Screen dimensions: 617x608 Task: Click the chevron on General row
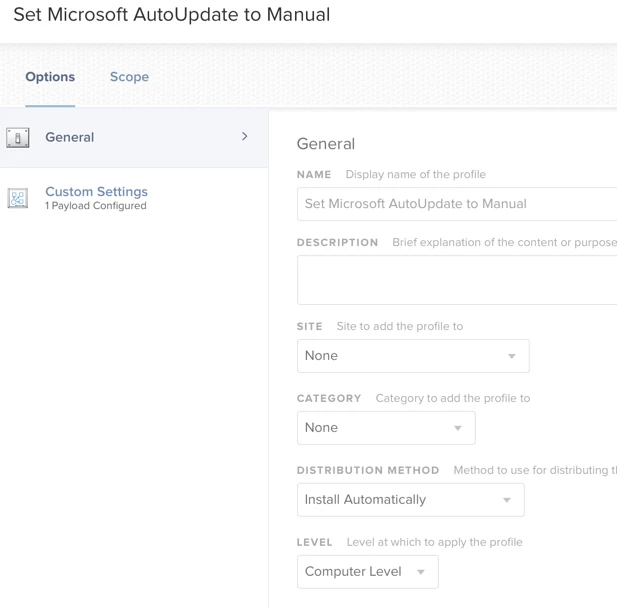(244, 137)
